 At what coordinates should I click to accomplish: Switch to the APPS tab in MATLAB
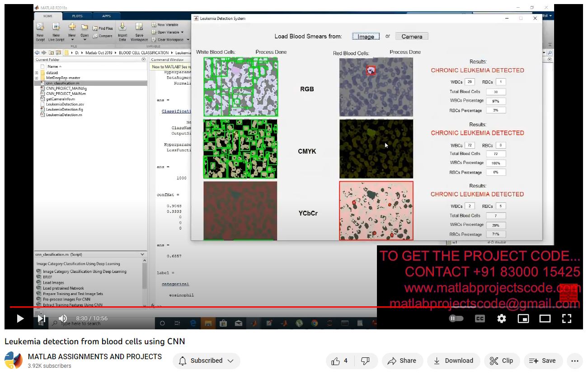106,16
